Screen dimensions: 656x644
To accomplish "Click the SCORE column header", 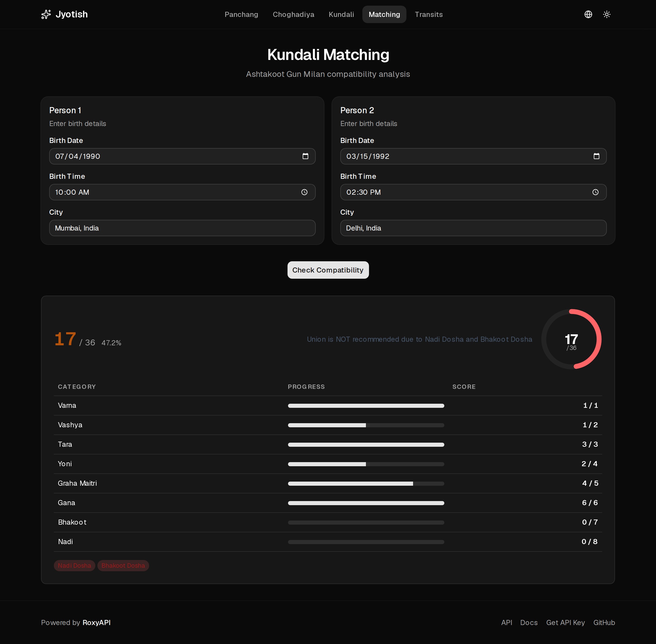I will click(x=464, y=387).
